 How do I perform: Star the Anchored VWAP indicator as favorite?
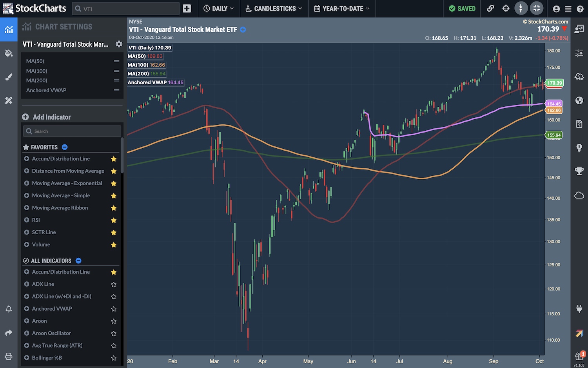pyautogui.click(x=114, y=309)
